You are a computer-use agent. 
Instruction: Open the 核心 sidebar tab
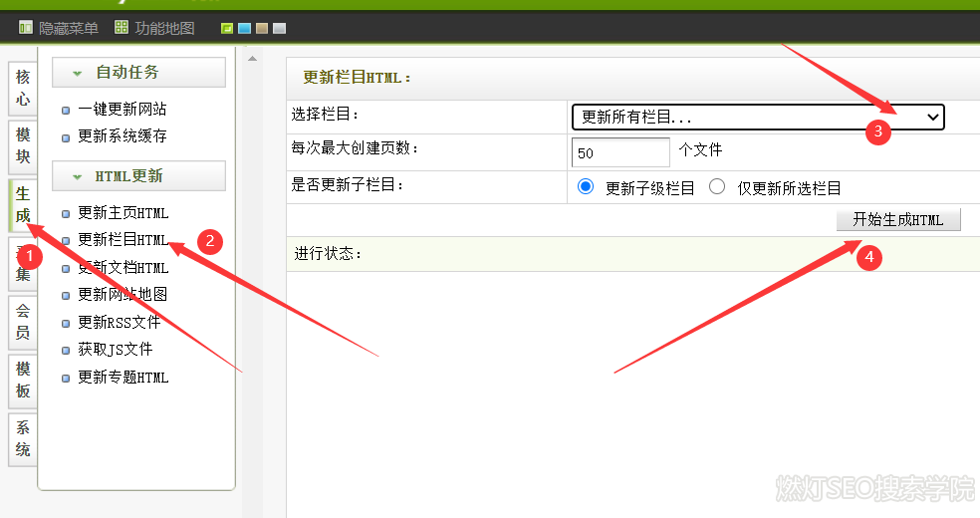point(23,88)
